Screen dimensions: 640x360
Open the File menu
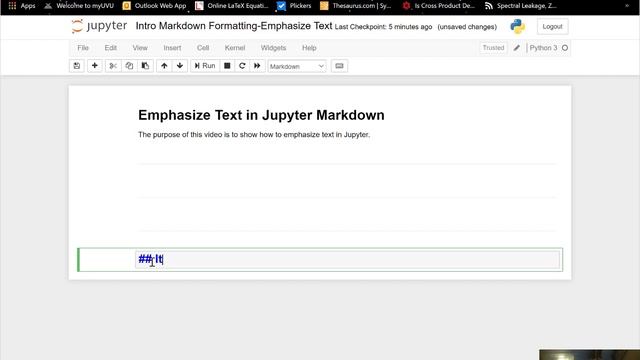click(83, 48)
